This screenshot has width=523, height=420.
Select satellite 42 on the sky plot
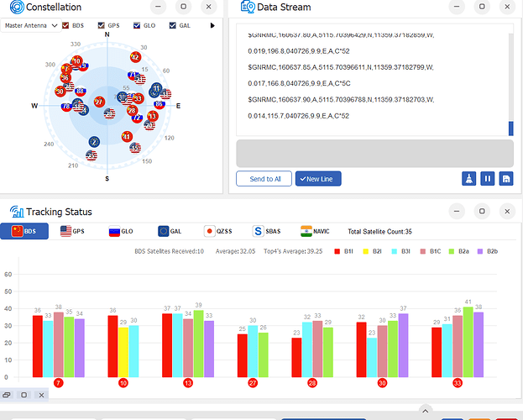pos(135,57)
